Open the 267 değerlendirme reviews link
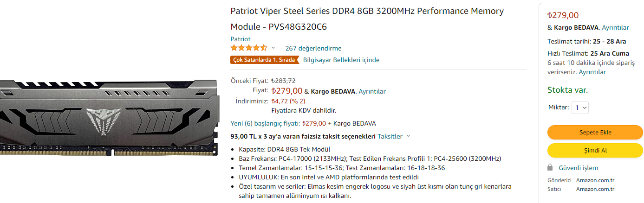Viewport: 644px width, 203px height. tap(313, 48)
